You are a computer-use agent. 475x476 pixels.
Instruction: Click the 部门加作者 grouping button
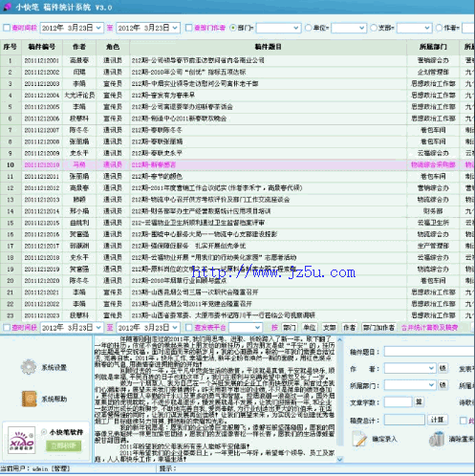point(378,328)
